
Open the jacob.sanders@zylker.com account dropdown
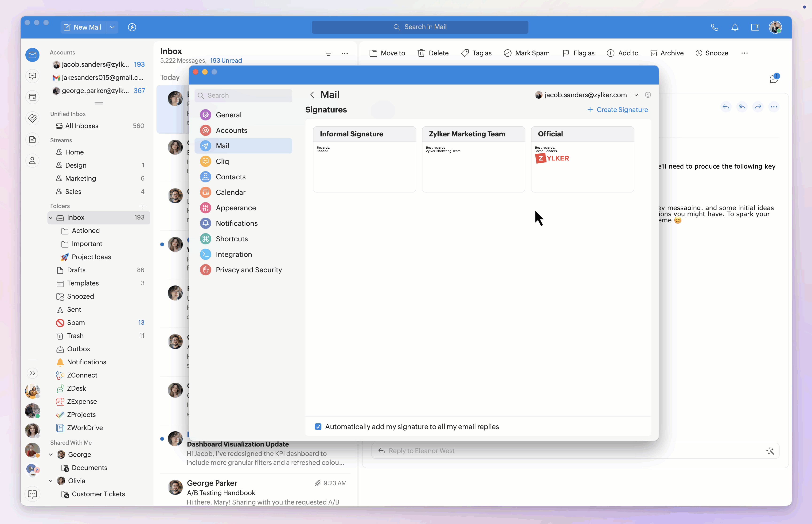coord(636,95)
